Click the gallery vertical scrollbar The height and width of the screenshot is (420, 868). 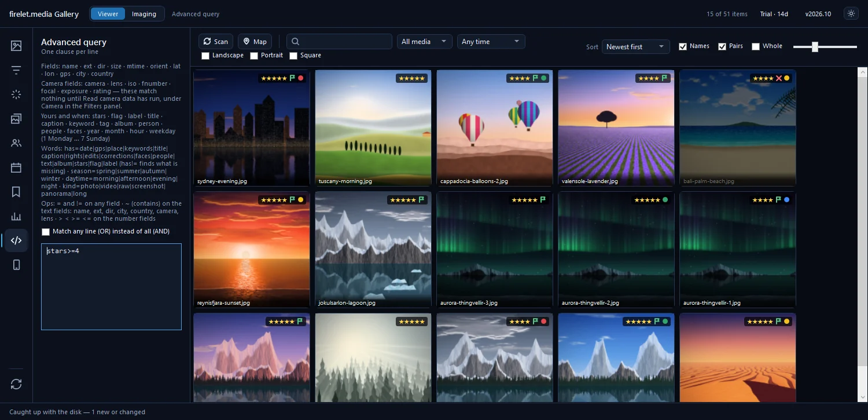coord(862,235)
